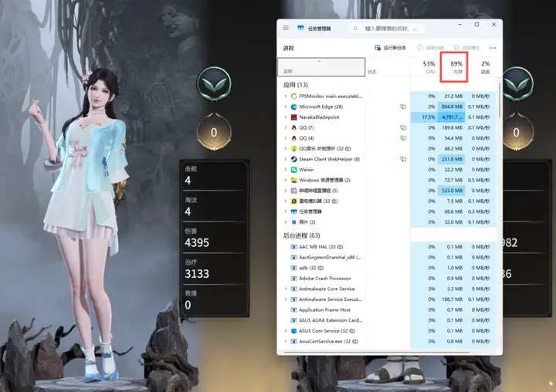Click the red NarakaBladepoint process icon
This screenshot has width=556, height=392.
tap(293, 117)
